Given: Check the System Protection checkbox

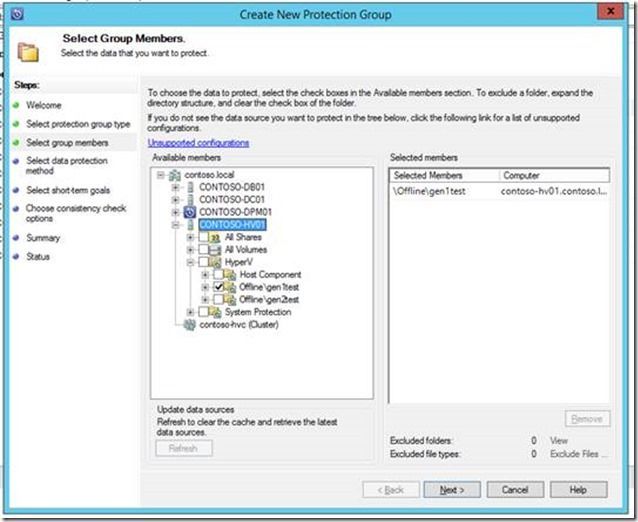Looking at the screenshot, I should (203, 312).
